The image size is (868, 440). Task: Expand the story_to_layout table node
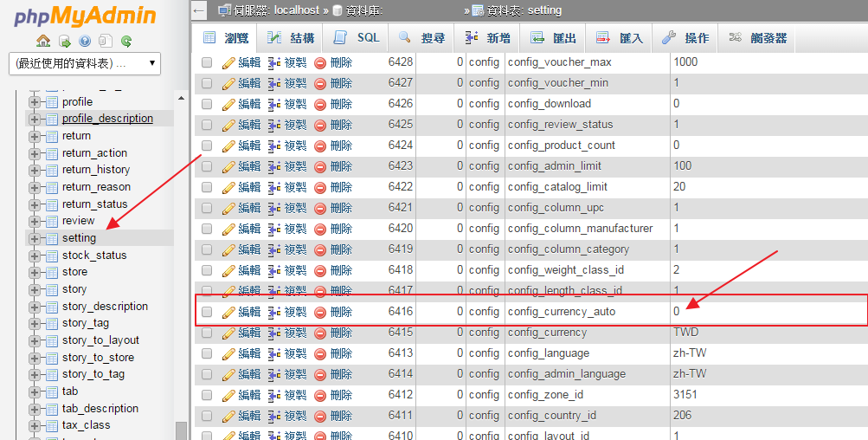click(x=35, y=340)
